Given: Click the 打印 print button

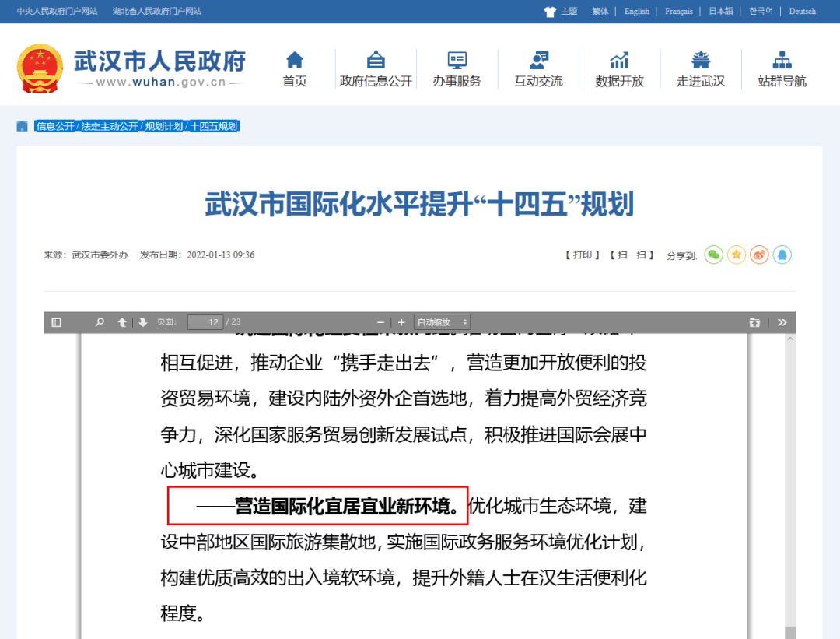Looking at the screenshot, I should click(583, 255).
